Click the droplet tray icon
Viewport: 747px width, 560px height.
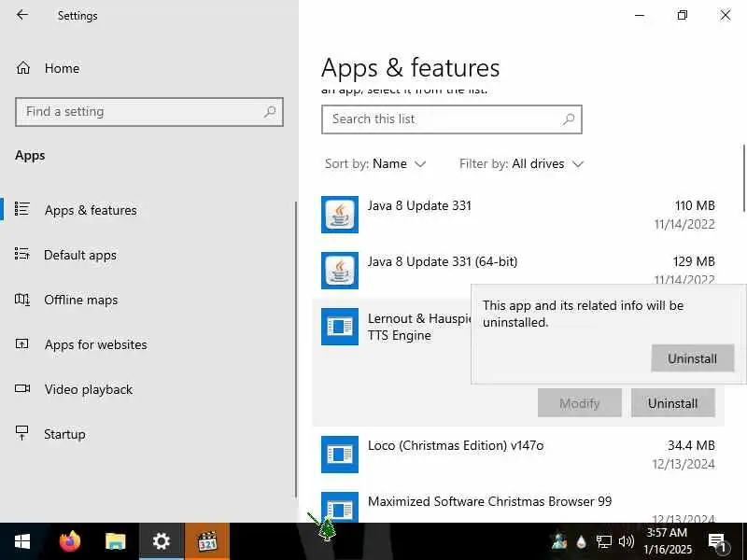click(581, 541)
